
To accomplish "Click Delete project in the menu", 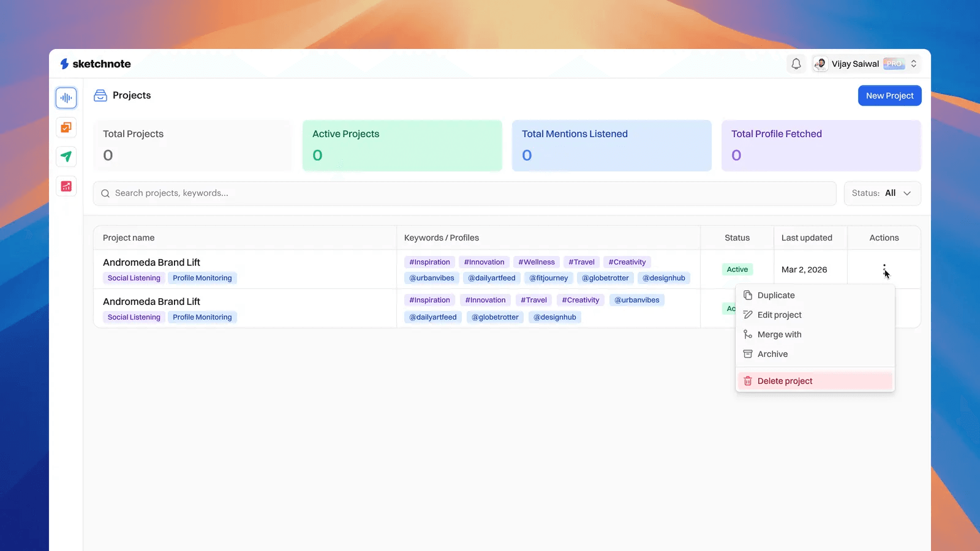I will [x=815, y=381].
